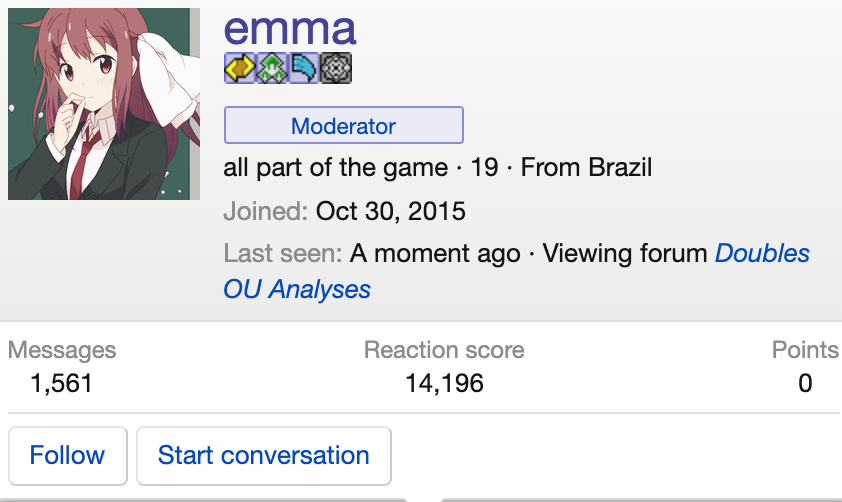Screen dimensions: 842x502
Task: Click the Reaction score label
Action: (444, 350)
